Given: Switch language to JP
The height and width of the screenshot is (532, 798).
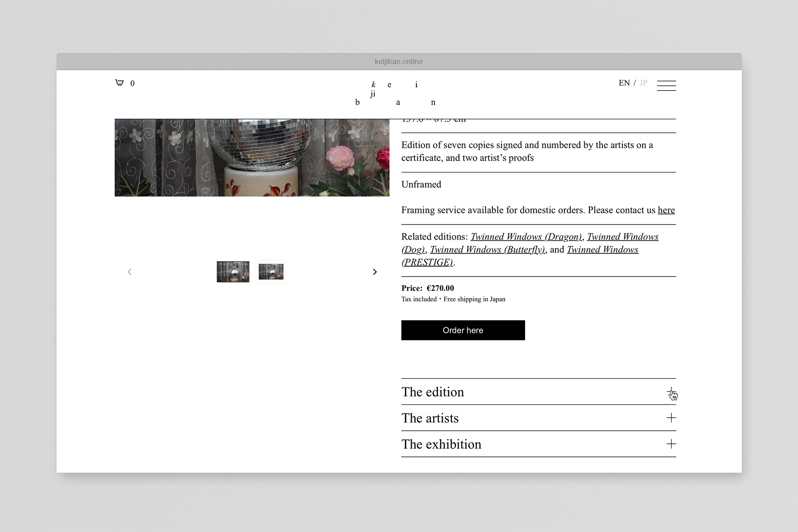Looking at the screenshot, I should click(643, 83).
